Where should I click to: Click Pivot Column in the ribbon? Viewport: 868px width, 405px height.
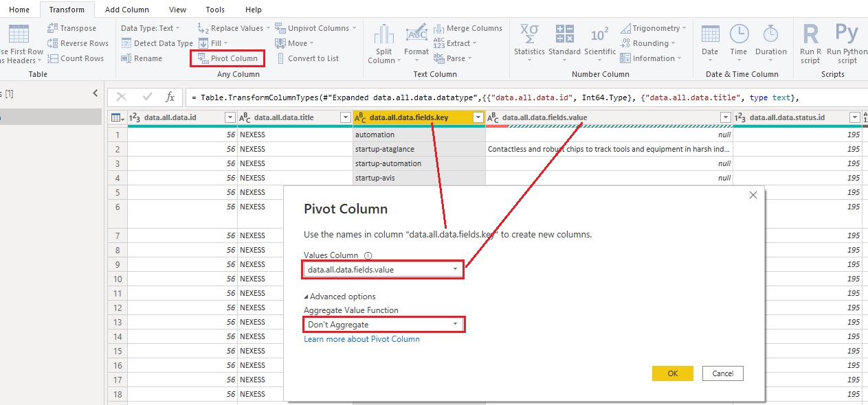click(228, 58)
